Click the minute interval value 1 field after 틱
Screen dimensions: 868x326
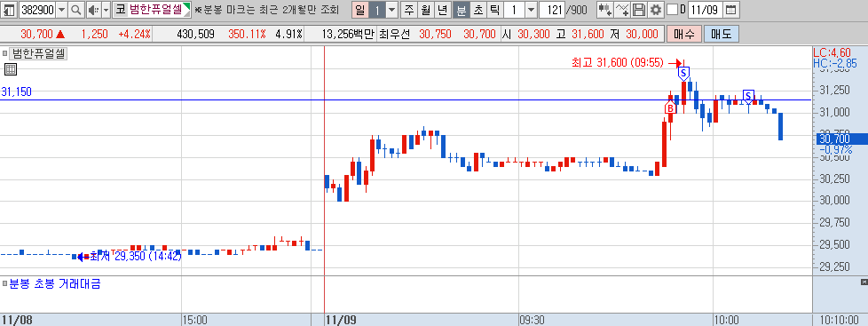point(514,10)
